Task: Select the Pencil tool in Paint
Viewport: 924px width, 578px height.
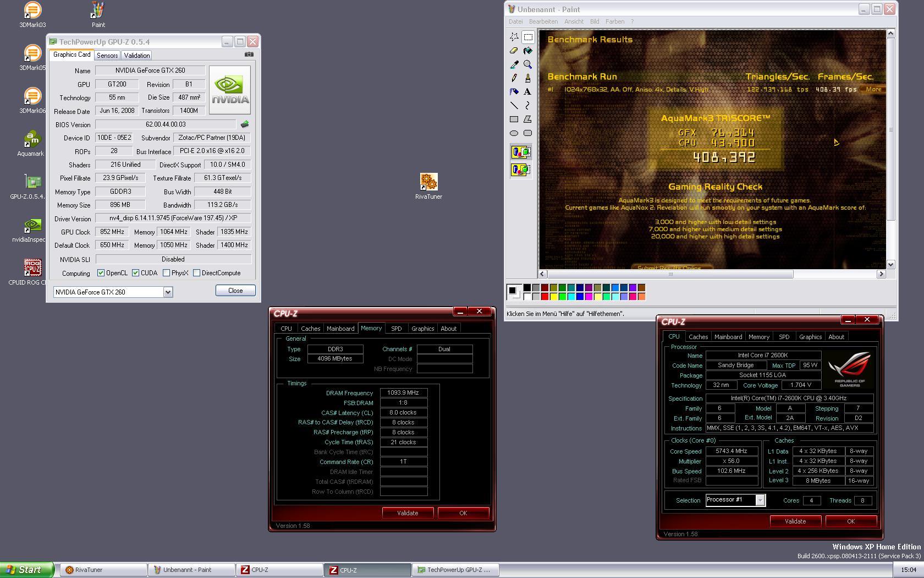Action: pos(514,78)
